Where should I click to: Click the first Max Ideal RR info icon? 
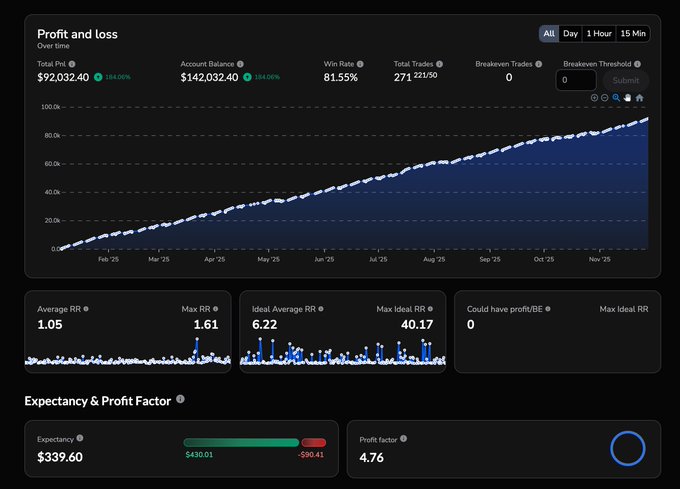click(x=430, y=309)
